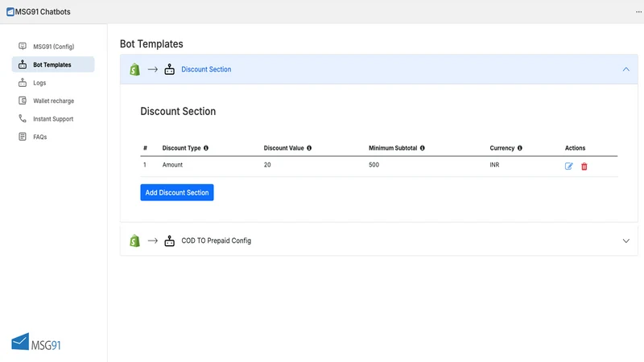Click the Discount Section header link
The height and width of the screenshot is (362, 644).
(x=206, y=69)
